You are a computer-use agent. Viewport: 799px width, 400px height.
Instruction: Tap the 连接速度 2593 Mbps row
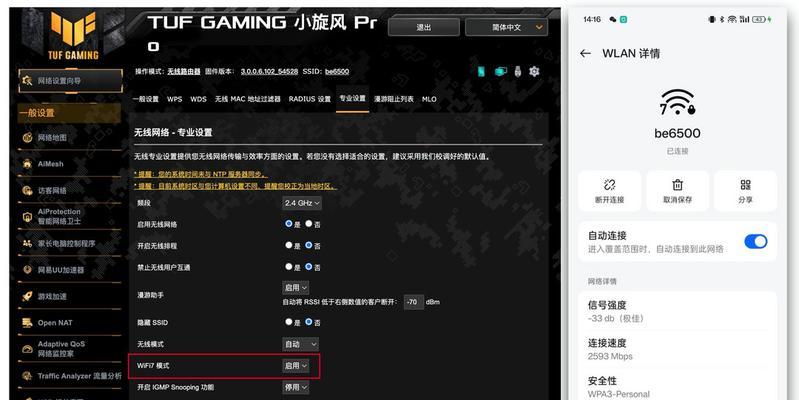[677, 349]
